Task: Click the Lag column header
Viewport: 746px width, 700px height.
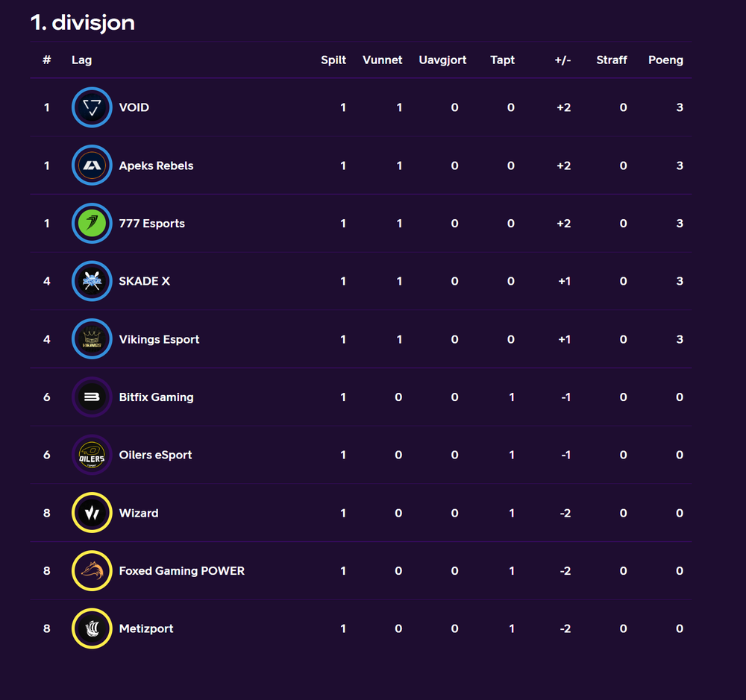Action: tap(81, 60)
